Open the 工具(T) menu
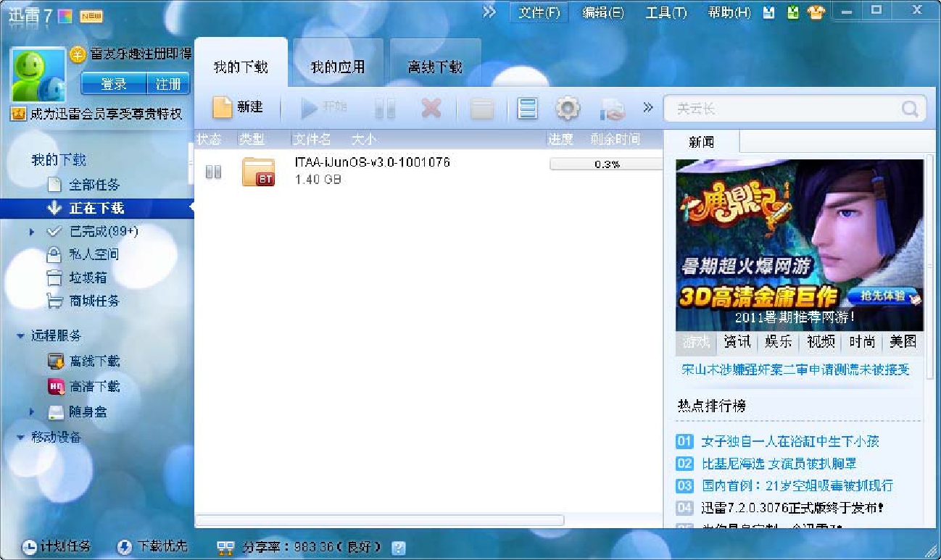This screenshot has height=560, width=941. pos(666,13)
